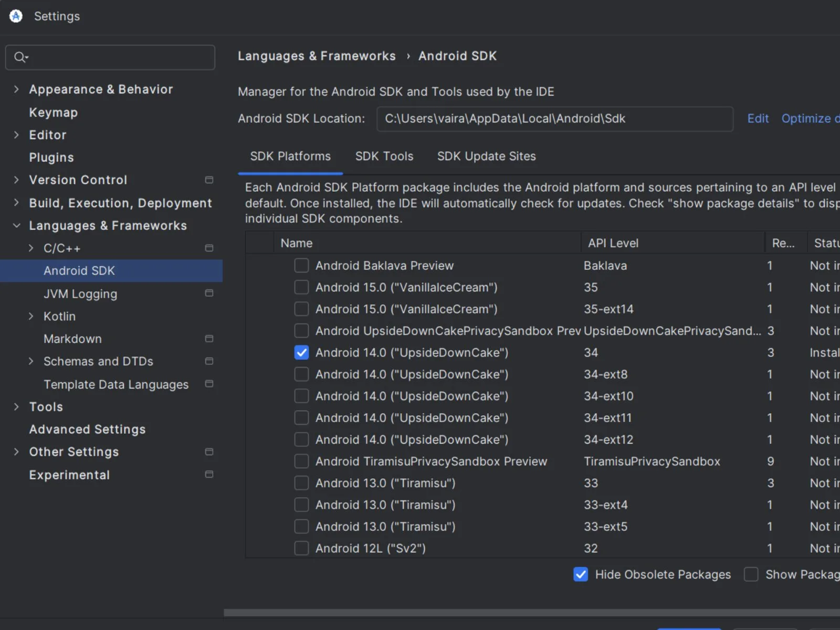Click project-level icon beside Experimental
Image resolution: width=840 pixels, height=630 pixels.
point(209,474)
